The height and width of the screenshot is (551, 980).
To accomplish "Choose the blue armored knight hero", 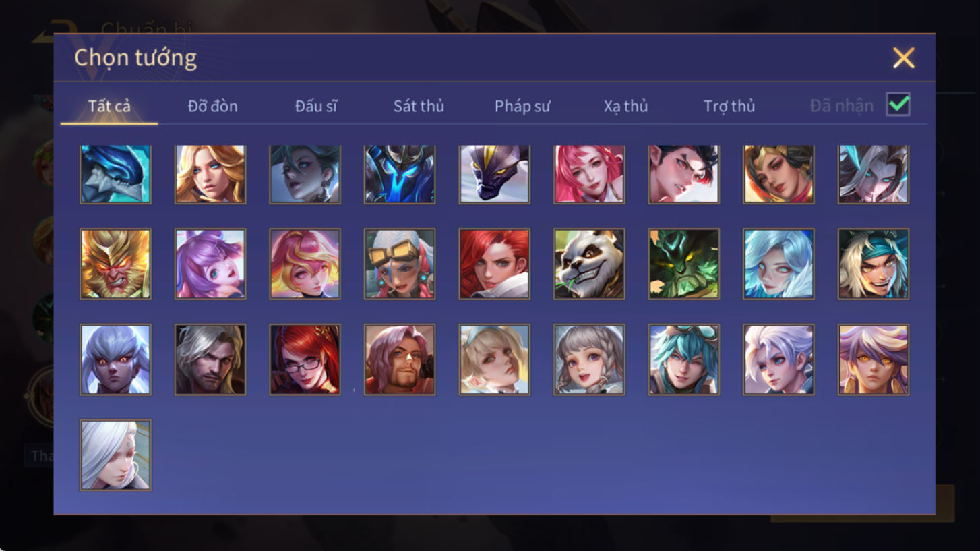I will click(400, 174).
